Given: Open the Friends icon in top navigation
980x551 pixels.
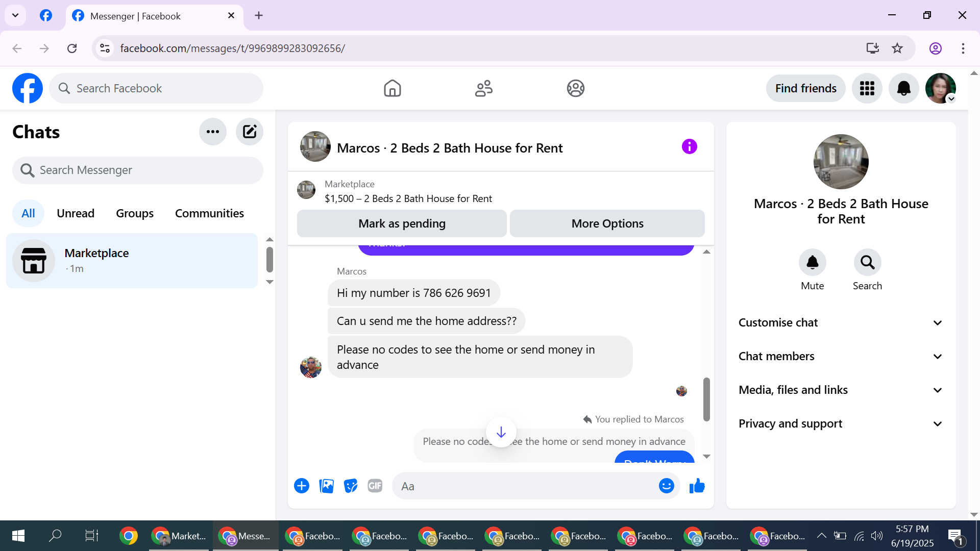Looking at the screenshot, I should point(484,88).
